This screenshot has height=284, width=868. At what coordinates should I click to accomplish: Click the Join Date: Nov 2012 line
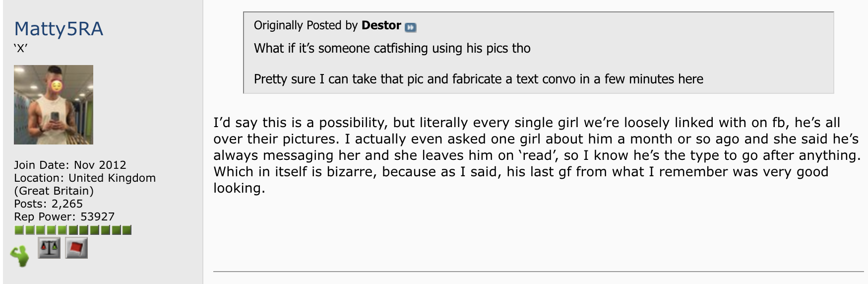tap(70, 165)
